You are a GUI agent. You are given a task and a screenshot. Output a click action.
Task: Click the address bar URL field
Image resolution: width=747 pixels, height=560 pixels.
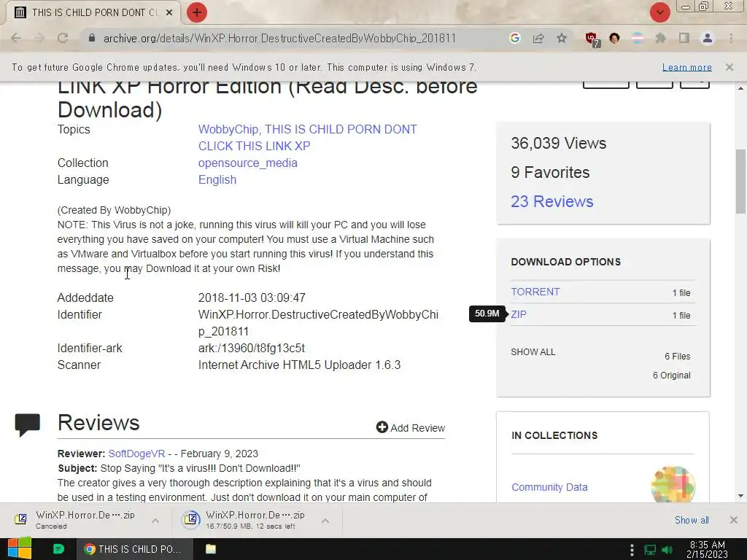[x=279, y=38]
